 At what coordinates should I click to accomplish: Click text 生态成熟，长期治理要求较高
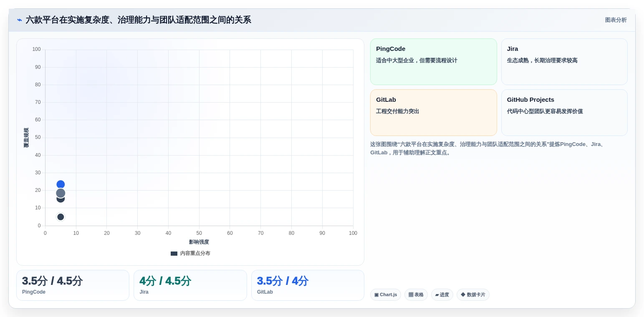click(542, 60)
